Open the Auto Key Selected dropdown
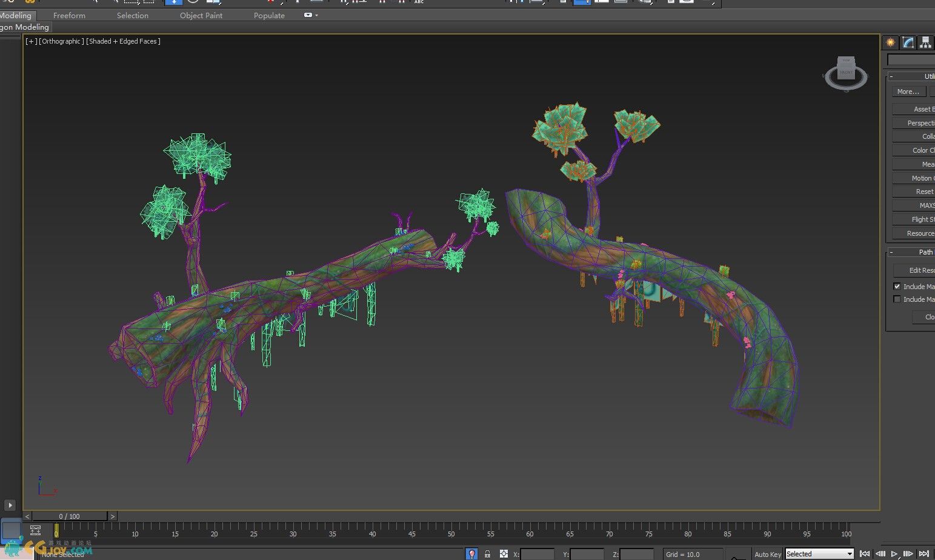The image size is (935, 560). (x=819, y=554)
